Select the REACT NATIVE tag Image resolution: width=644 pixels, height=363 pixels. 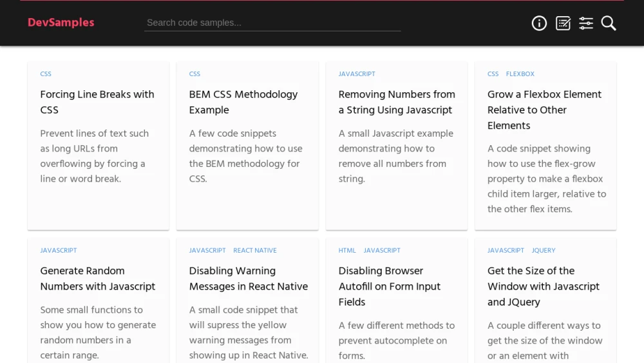click(x=254, y=250)
